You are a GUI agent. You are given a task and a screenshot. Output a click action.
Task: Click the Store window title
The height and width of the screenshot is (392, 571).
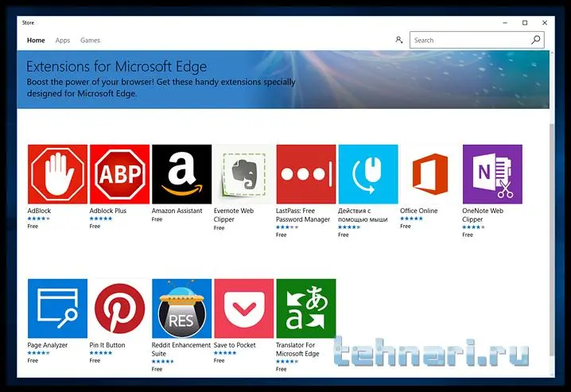[x=28, y=22]
